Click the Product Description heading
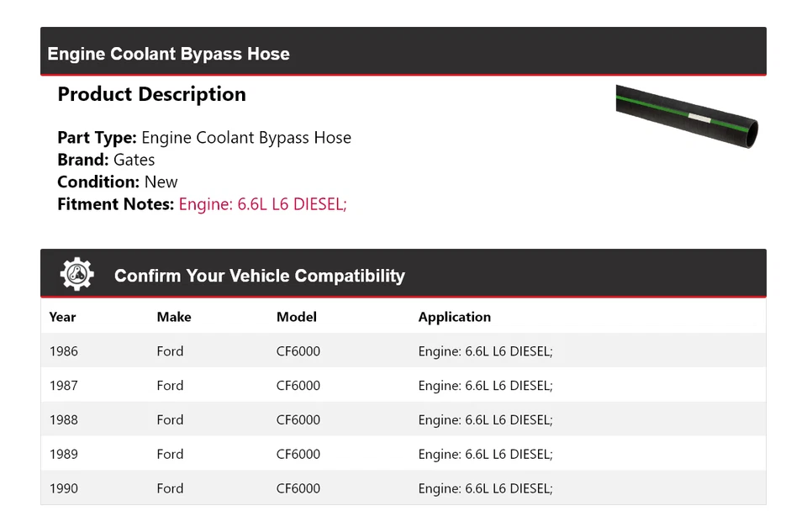 tap(151, 94)
